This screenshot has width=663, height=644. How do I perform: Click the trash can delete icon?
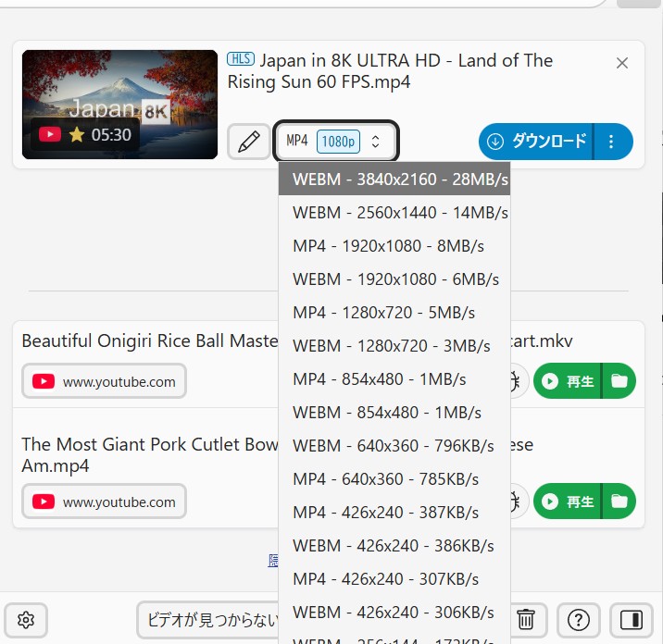(x=527, y=620)
